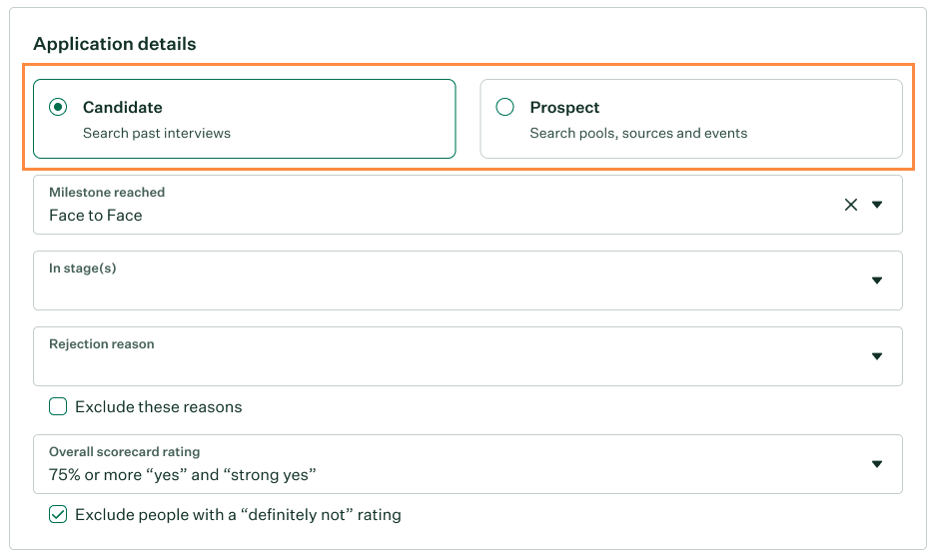Screen dimensions: 940x560
Task: Click the "Exclude these reasons" label text
Action: pyautogui.click(x=159, y=407)
